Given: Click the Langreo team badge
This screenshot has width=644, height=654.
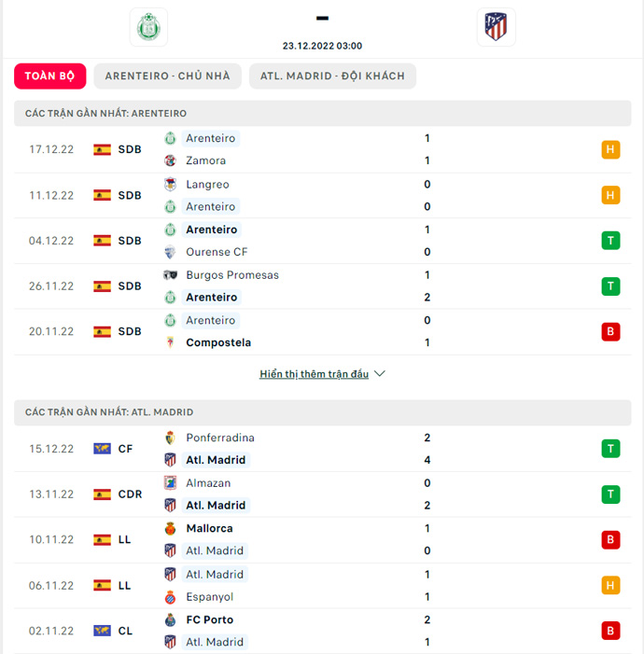Looking at the screenshot, I should click(x=170, y=185).
